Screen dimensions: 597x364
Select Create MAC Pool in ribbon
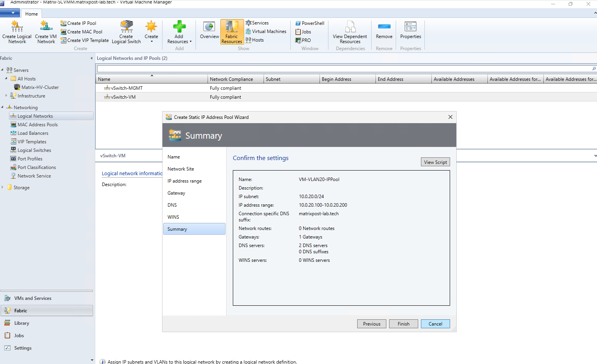click(81, 32)
